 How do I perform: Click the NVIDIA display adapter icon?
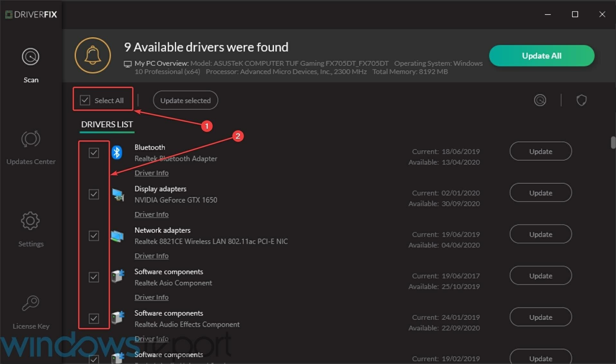click(x=118, y=194)
